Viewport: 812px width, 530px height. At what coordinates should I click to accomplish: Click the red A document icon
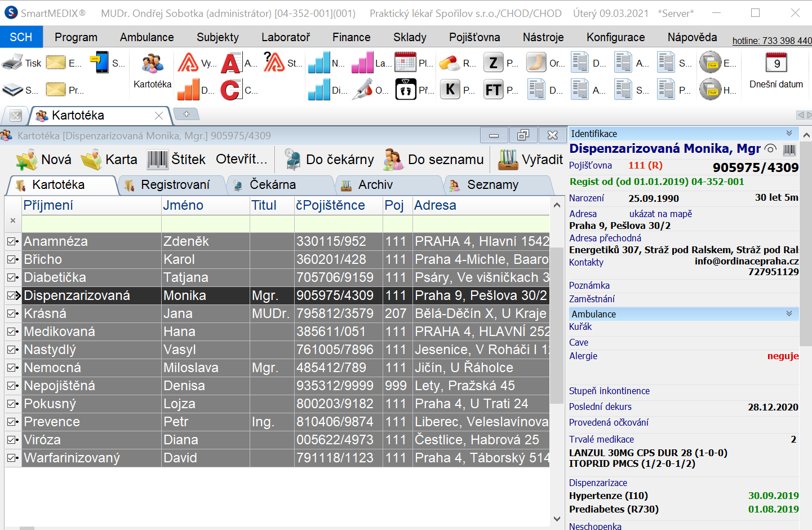coord(231,63)
